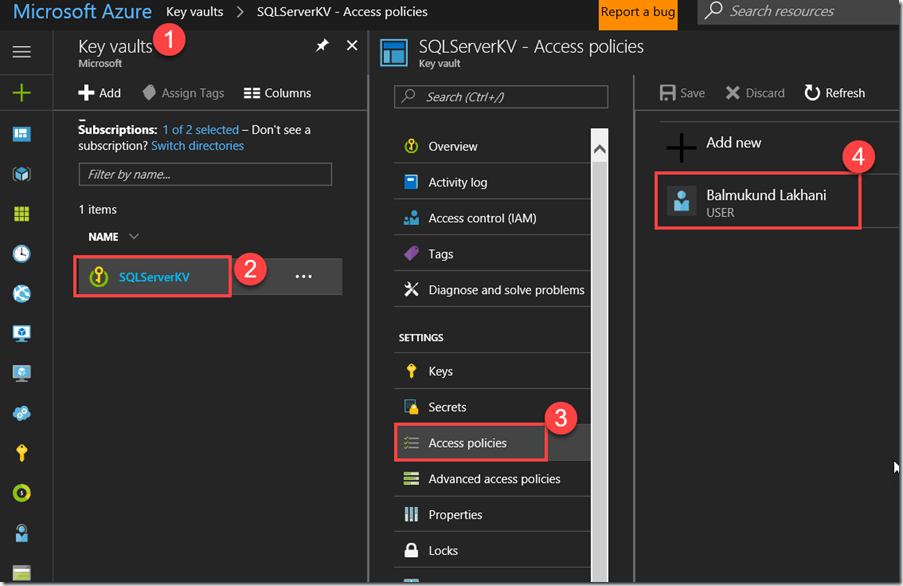This screenshot has width=903, height=586.
Task: Click Assign Tags in toolbar
Action: pyautogui.click(x=182, y=93)
